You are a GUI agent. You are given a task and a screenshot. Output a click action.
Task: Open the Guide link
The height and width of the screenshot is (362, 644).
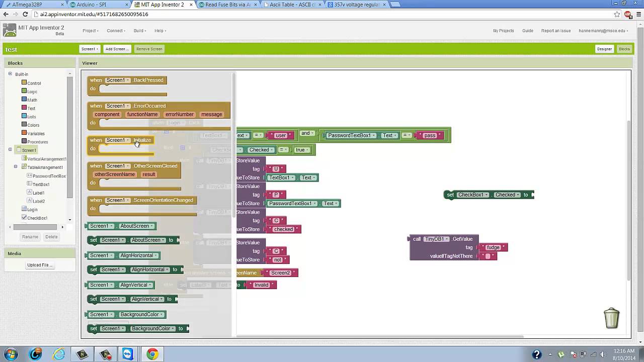click(528, 31)
